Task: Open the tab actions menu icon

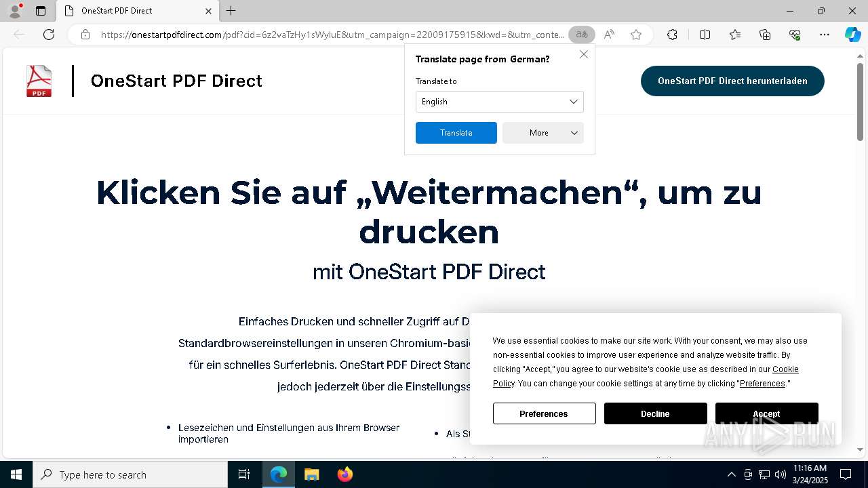Action: tap(41, 11)
